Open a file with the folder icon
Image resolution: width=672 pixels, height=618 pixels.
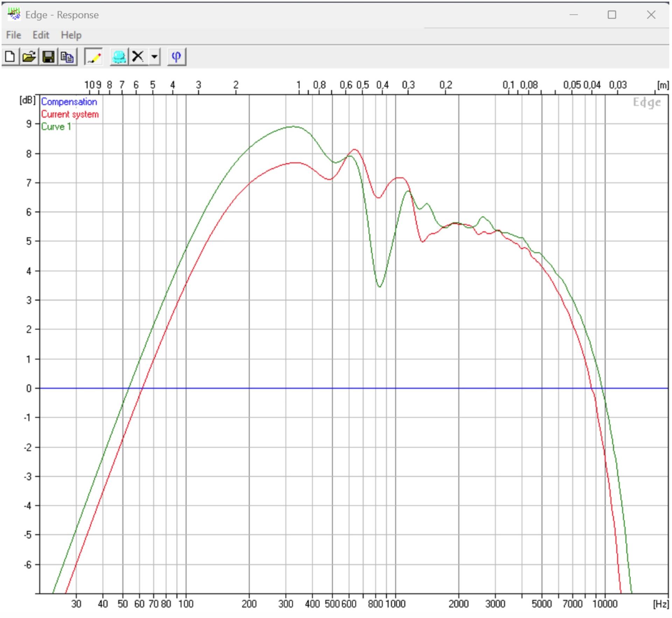point(29,56)
